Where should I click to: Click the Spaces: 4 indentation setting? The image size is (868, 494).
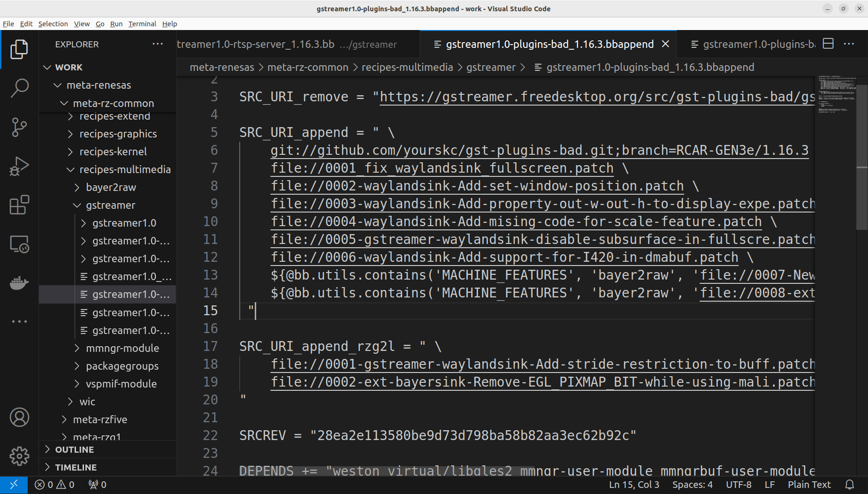692,485
